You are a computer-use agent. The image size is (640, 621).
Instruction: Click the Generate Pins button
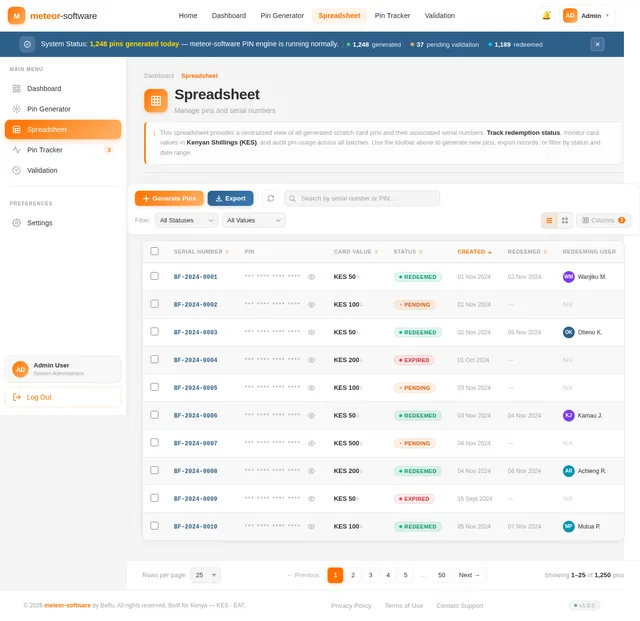coord(169,198)
